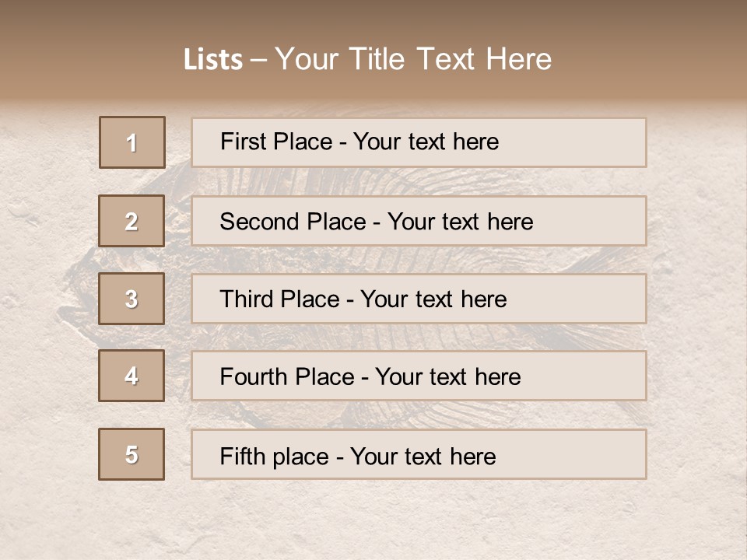Select the number 1 box
747x560 pixels.
132,142
